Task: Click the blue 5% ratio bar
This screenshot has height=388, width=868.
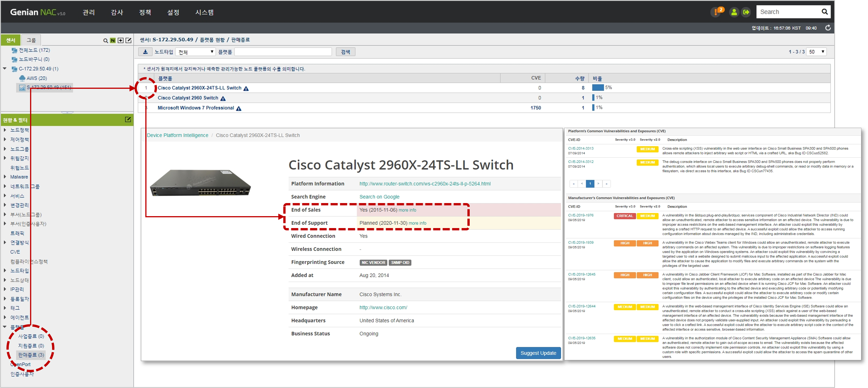Action: 598,88
